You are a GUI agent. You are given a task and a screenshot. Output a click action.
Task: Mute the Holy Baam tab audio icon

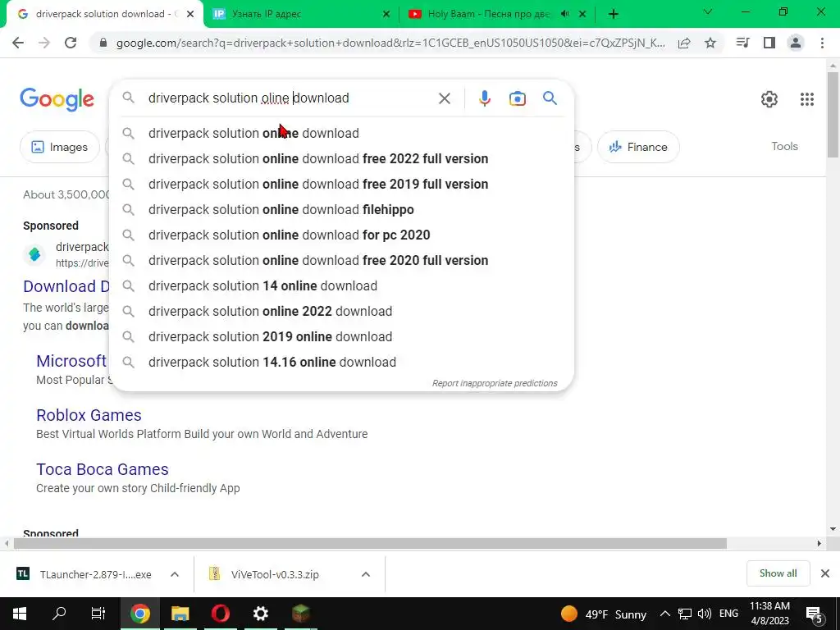point(564,14)
